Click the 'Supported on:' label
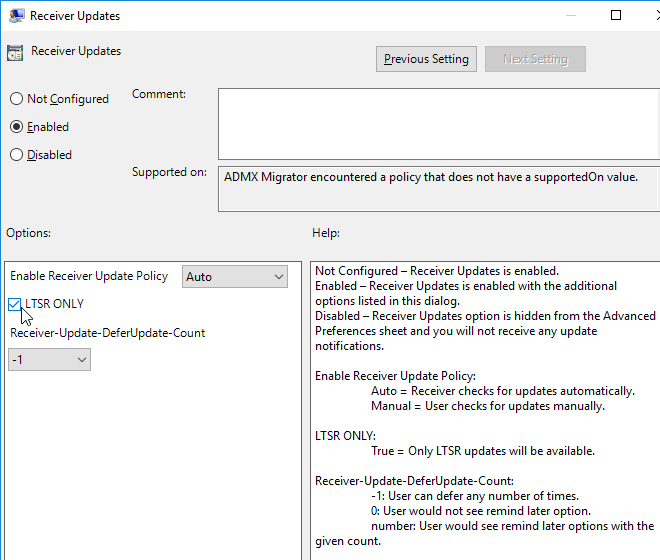Screen dimensions: 660x560 (169, 172)
